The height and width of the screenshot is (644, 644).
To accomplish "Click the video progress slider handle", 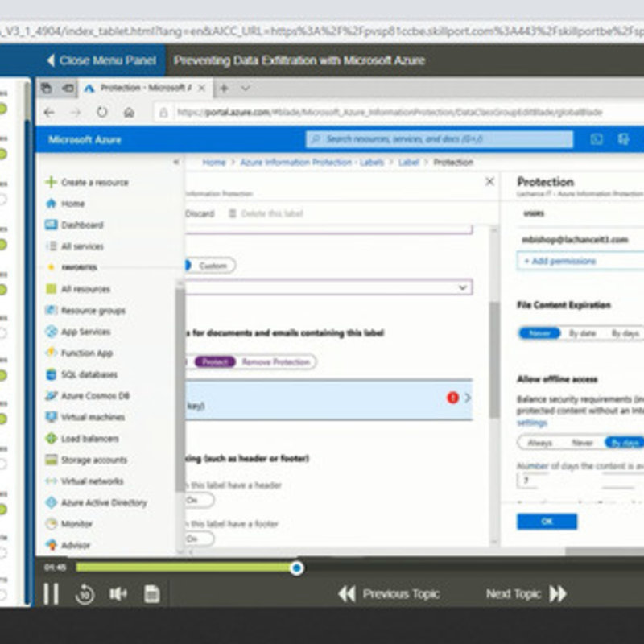I will pos(296,568).
